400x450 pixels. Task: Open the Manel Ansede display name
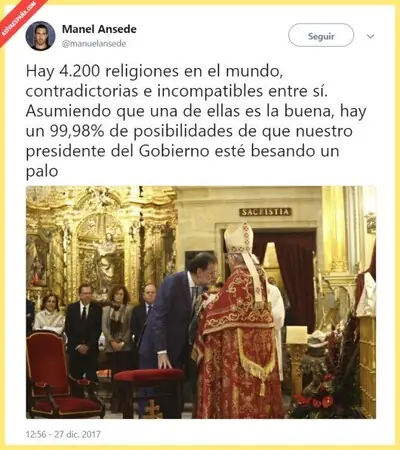coord(99,29)
